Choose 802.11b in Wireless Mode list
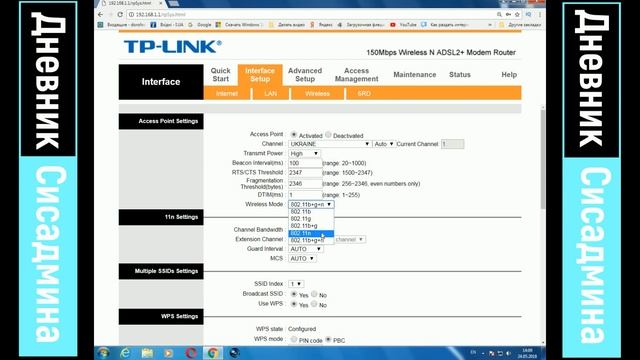 tap(311, 212)
